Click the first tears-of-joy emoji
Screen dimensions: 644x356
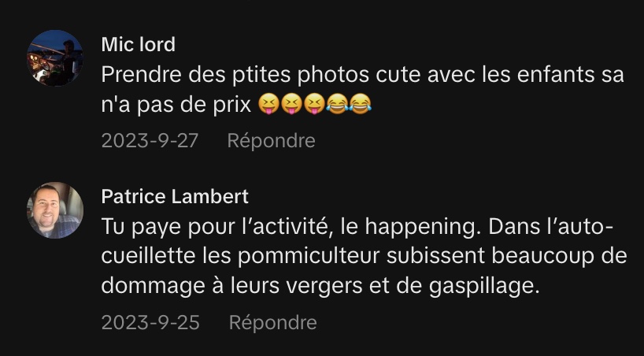click(338, 104)
